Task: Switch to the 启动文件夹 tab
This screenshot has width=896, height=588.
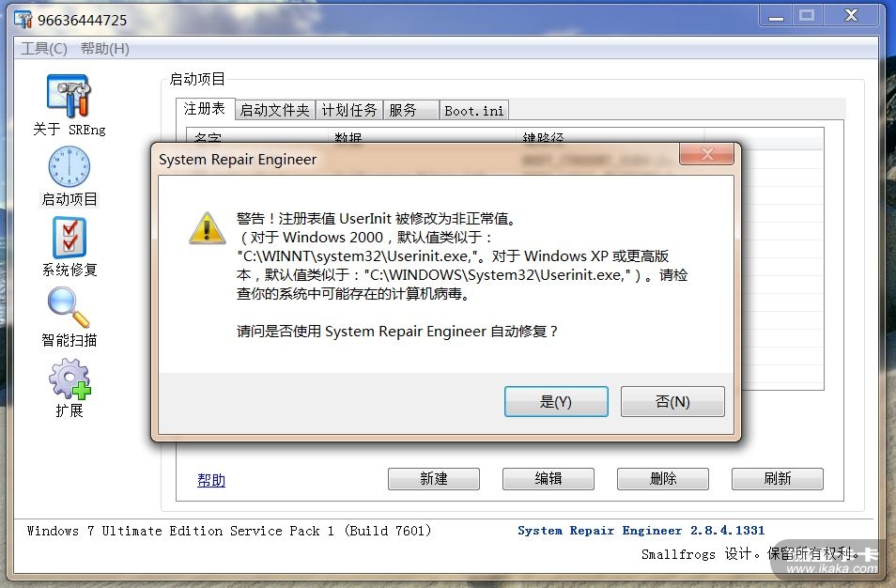Action: 275,110
